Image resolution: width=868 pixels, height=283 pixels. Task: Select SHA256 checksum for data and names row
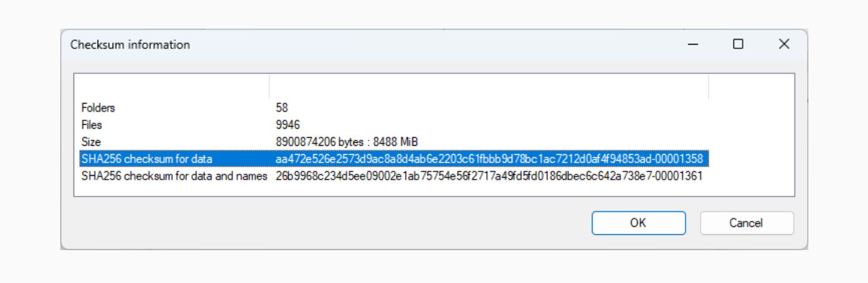tap(394, 176)
